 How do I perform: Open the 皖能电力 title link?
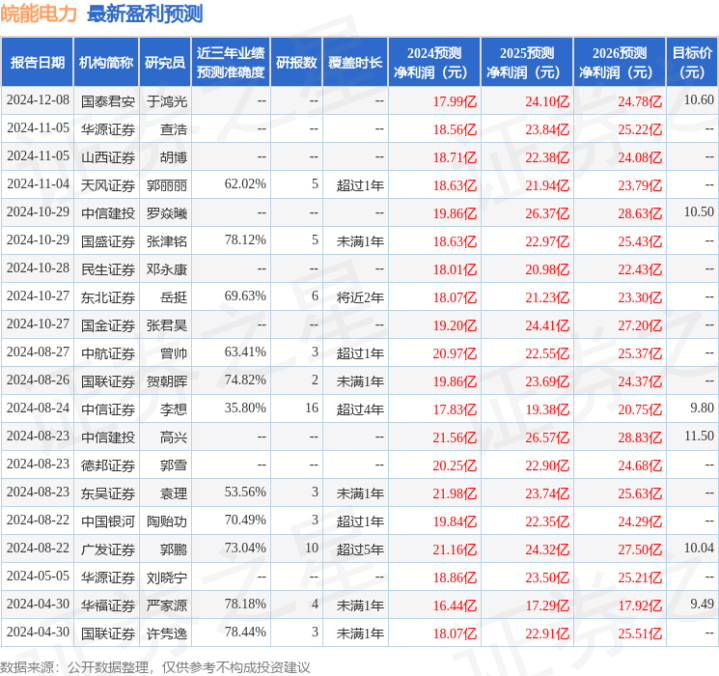point(39,14)
